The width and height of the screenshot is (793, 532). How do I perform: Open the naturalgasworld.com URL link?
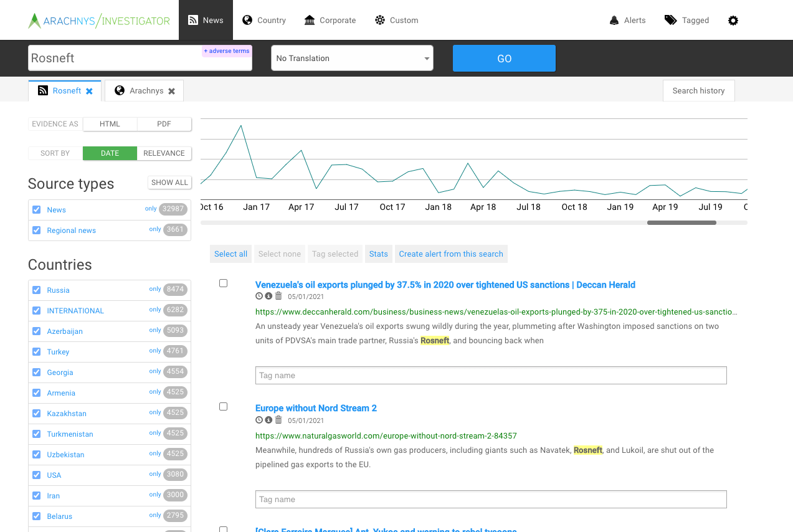386,435
